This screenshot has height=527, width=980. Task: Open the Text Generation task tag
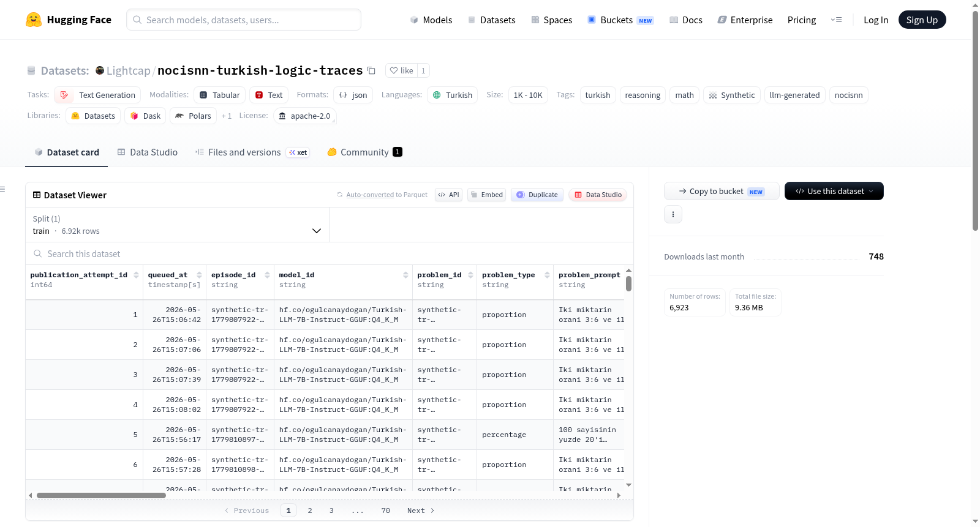[97, 95]
